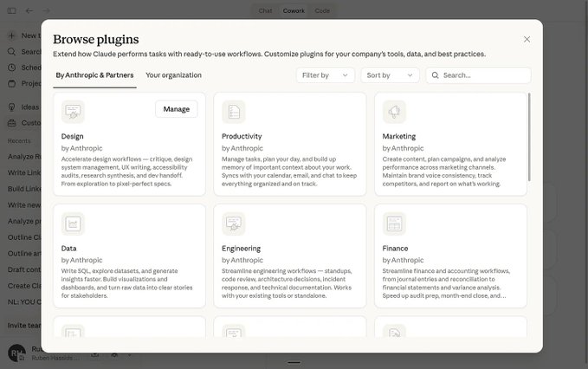This screenshot has width=588, height=369.
Task: Click the Design plugin icon
Action: click(x=74, y=112)
